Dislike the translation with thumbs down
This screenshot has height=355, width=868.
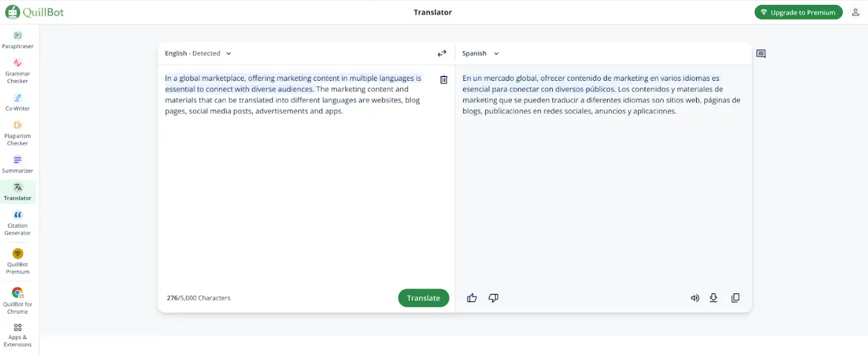[494, 298]
